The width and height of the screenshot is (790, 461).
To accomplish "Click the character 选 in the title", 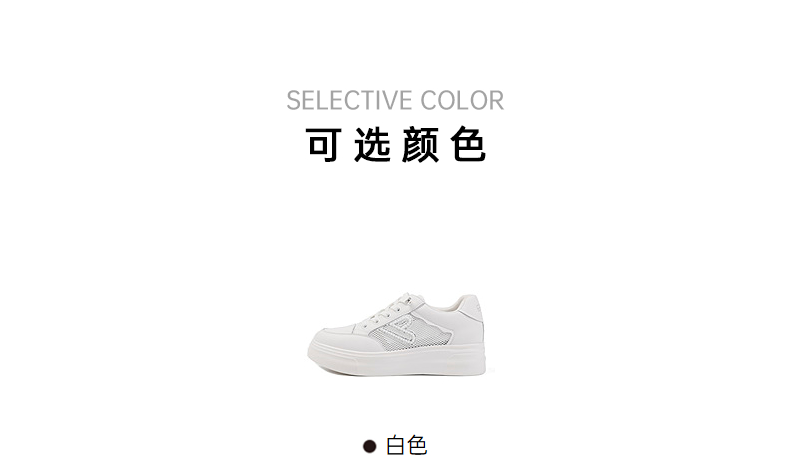I will click(x=372, y=145).
